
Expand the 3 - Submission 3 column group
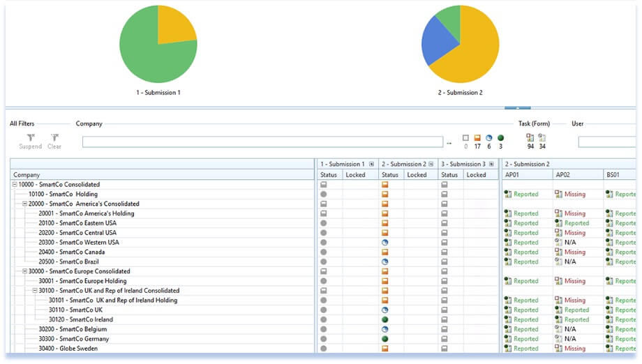pyautogui.click(x=493, y=165)
